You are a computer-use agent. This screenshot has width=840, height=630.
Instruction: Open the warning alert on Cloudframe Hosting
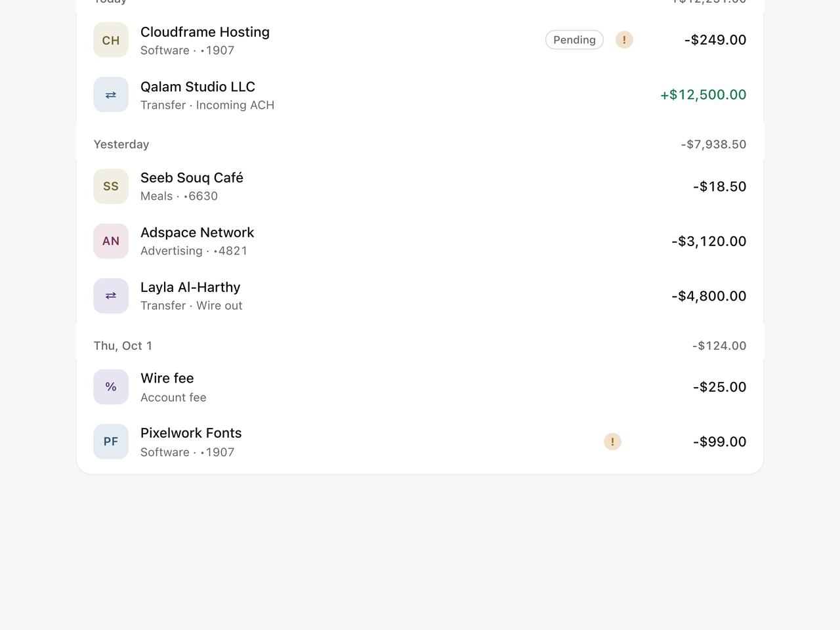click(x=624, y=40)
